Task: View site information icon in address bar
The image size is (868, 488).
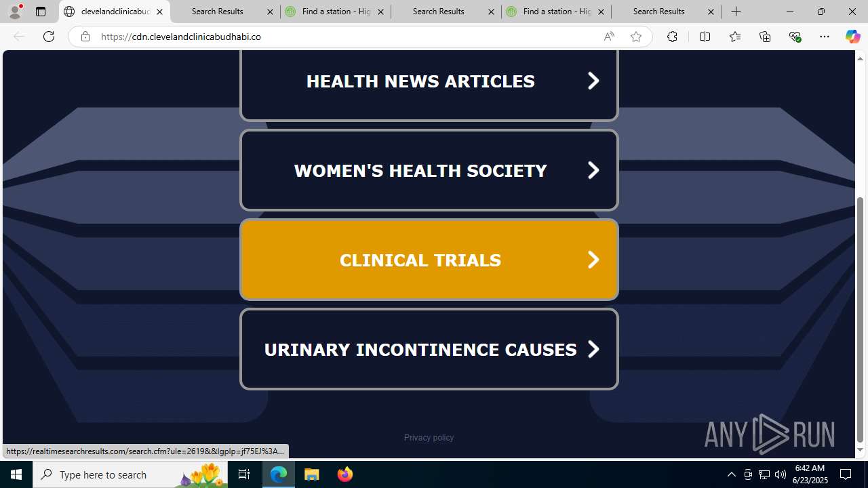Action: pos(85,37)
